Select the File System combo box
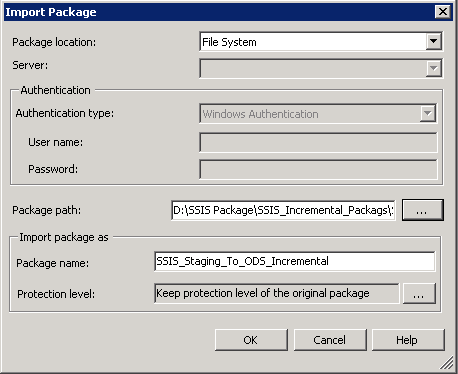 coord(321,42)
